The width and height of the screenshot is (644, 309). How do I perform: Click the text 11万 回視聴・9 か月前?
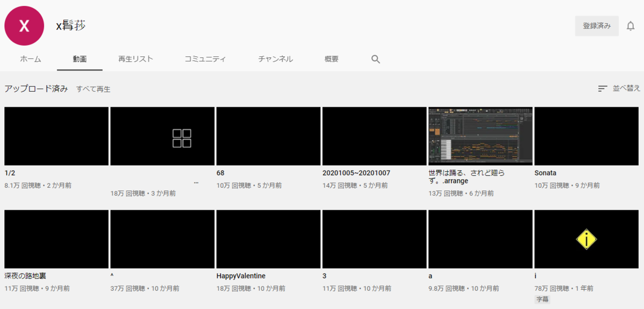point(37,289)
